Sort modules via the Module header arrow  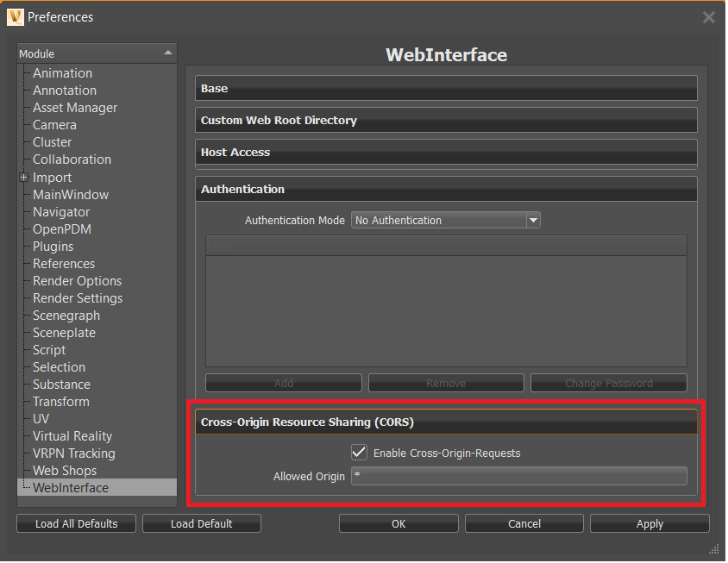click(x=168, y=53)
